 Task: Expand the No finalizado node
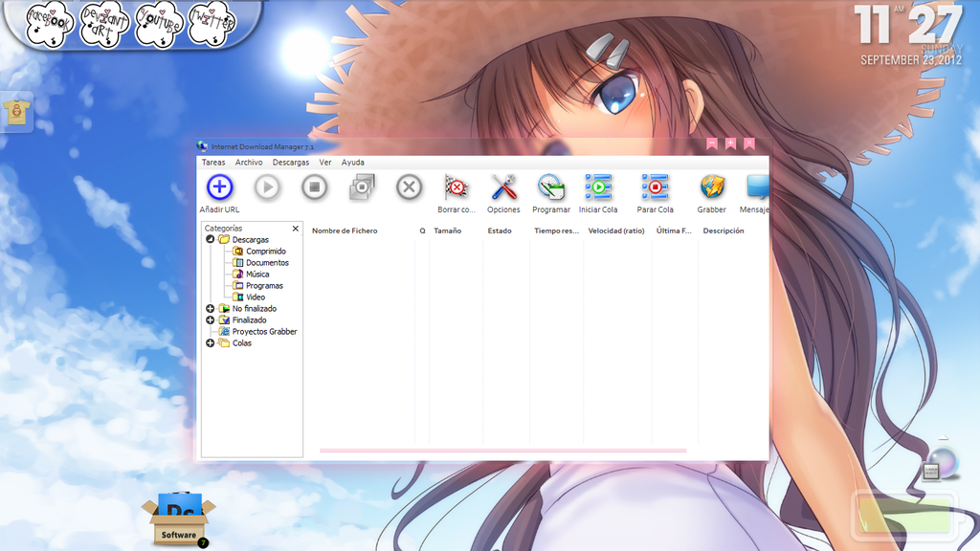click(210, 309)
